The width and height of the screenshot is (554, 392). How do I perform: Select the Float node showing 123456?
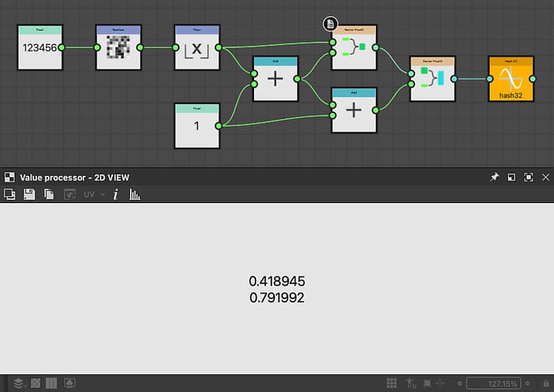point(40,47)
